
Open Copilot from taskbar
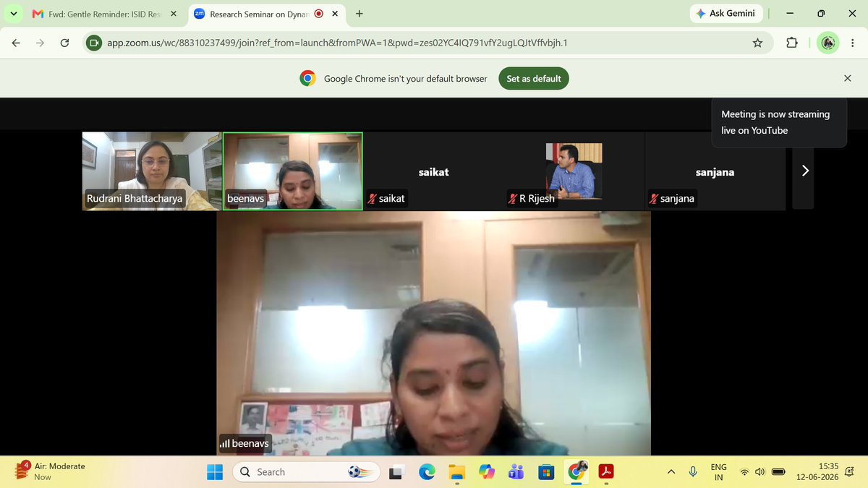(486, 472)
